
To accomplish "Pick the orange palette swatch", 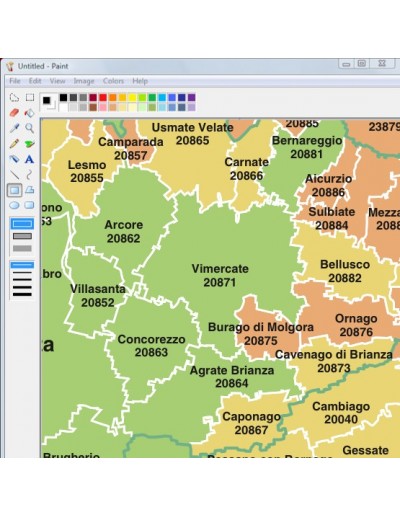I will coord(113,97).
